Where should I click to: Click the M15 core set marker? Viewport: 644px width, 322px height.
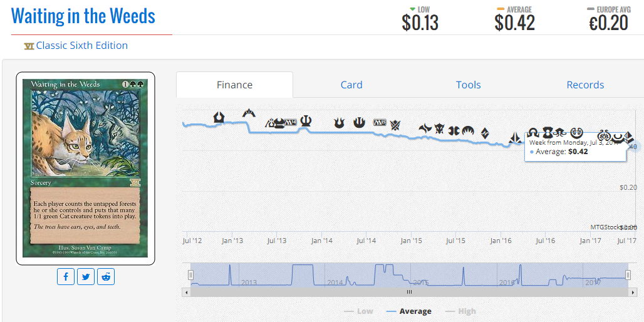pos(380,122)
